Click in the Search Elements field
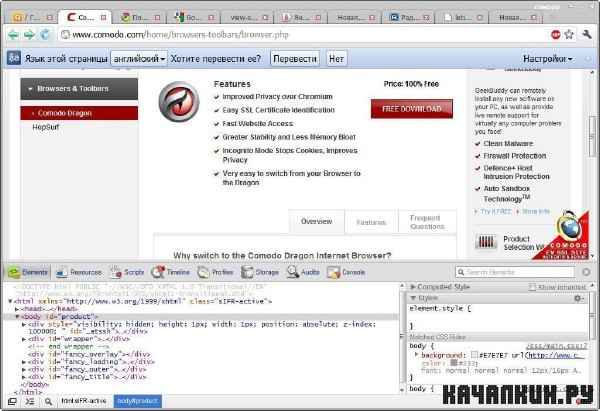600x411 pixels. point(515,272)
